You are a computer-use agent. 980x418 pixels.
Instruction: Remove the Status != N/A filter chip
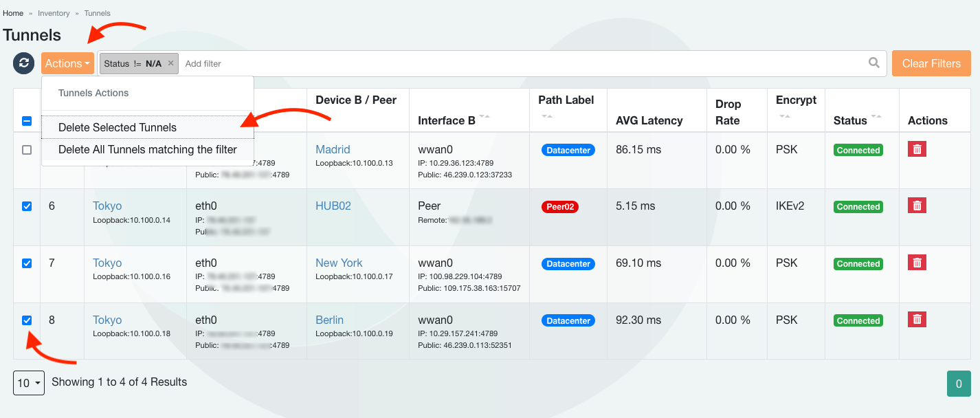click(x=171, y=63)
